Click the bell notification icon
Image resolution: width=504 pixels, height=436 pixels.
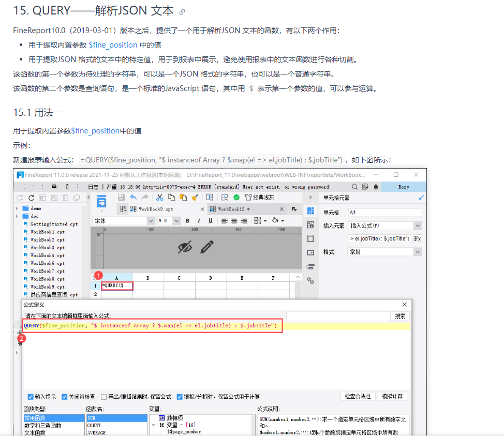[x=376, y=187]
